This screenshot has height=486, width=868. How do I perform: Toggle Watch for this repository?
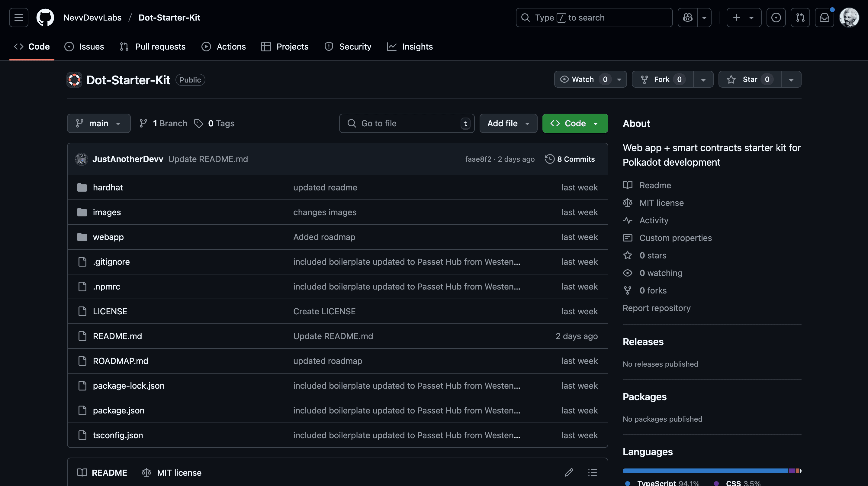590,79
